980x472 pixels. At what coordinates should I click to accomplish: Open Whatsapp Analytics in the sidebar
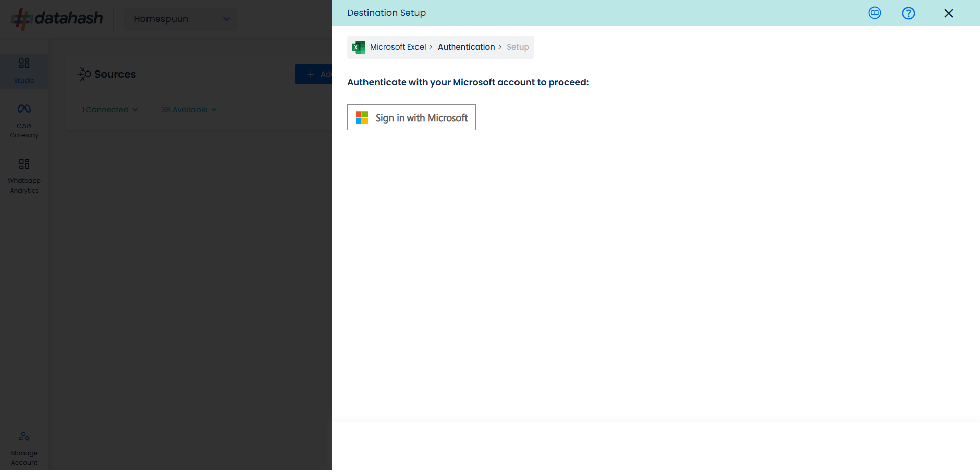click(x=24, y=176)
